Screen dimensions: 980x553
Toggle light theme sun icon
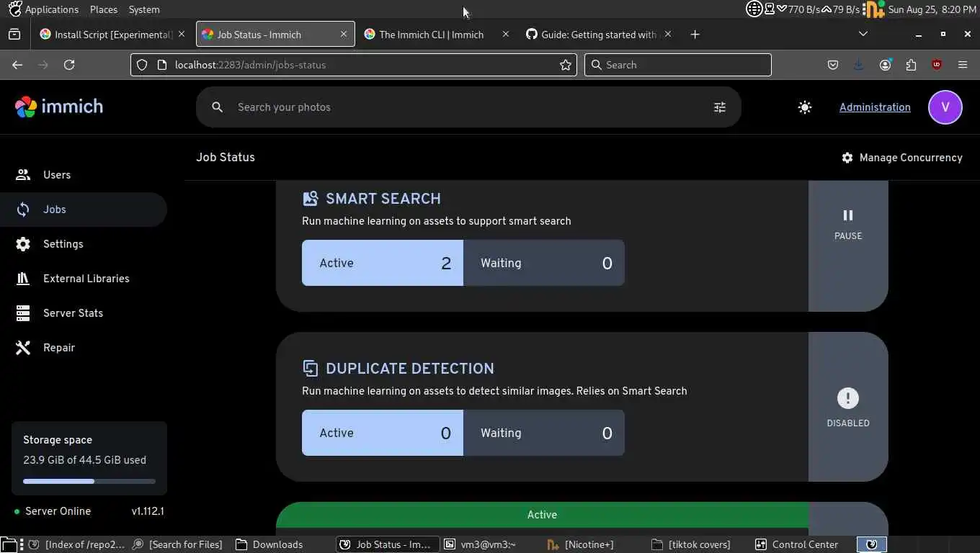coord(805,107)
